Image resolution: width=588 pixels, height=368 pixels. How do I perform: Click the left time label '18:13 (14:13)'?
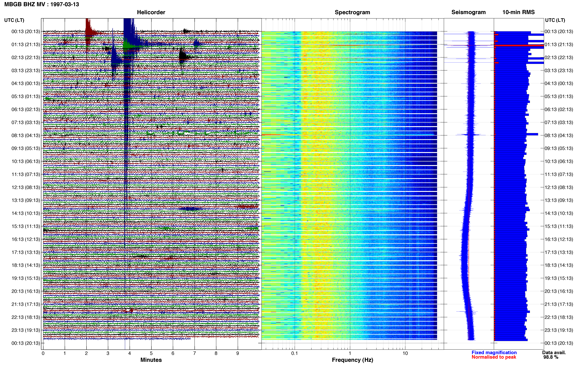coord(26,265)
